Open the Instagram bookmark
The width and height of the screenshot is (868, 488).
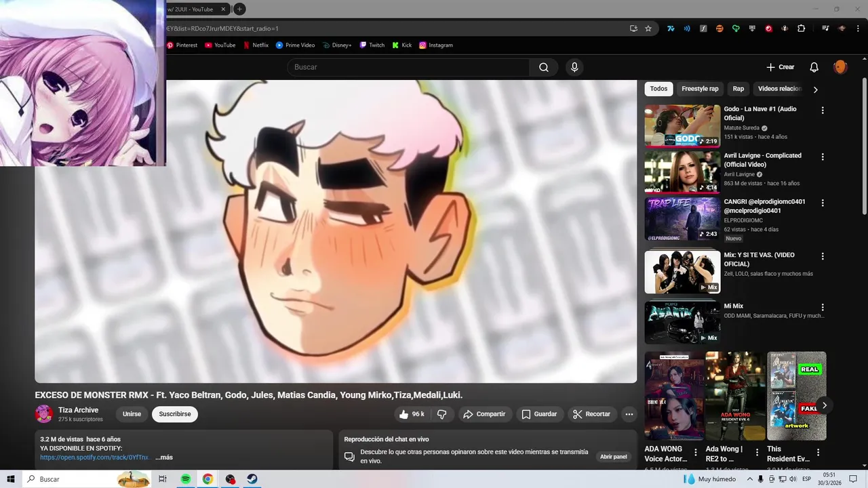point(436,45)
